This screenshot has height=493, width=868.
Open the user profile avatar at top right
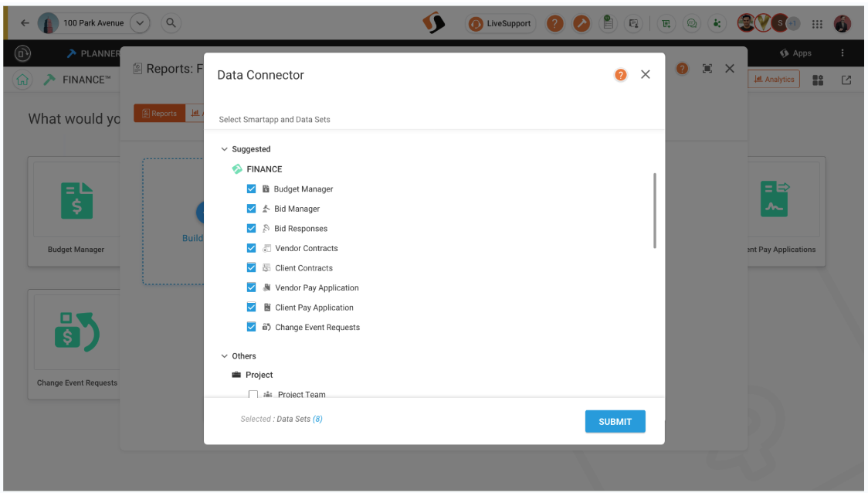(842, 23)
